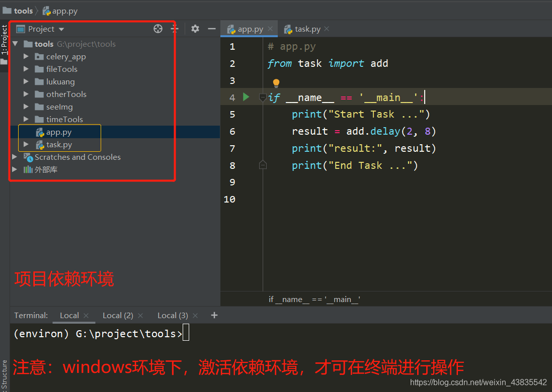Viewport: 552px width, 392px height.
Task: Expand the timeTools folder arrow
Action: tap(26, 119)
